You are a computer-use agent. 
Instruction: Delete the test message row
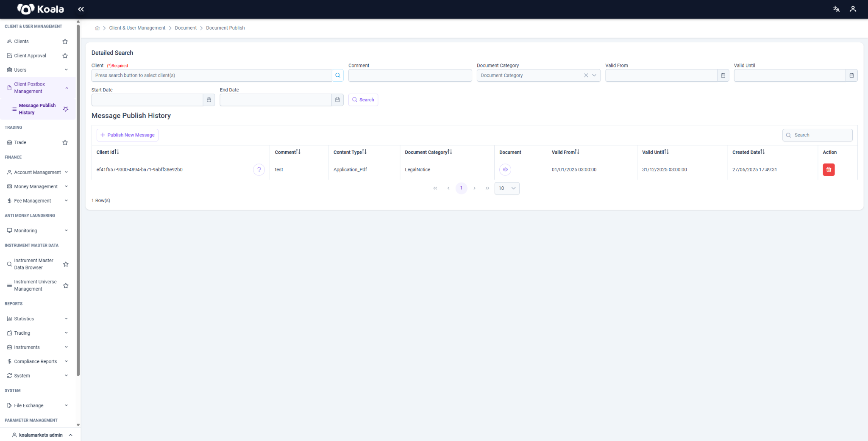pyautogui.click(x=829, y=169)
